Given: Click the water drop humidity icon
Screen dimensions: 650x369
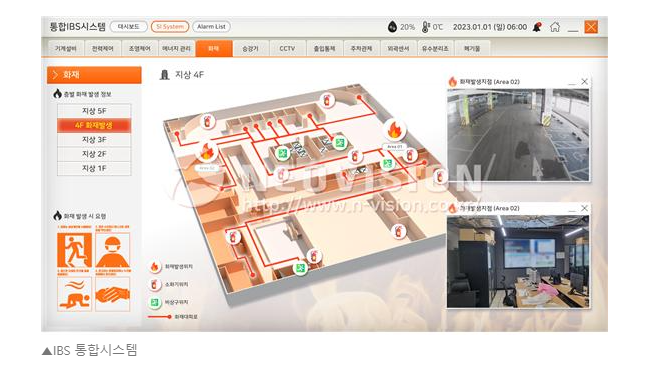Looking at the screenshot, I should [x=392, y=27].
